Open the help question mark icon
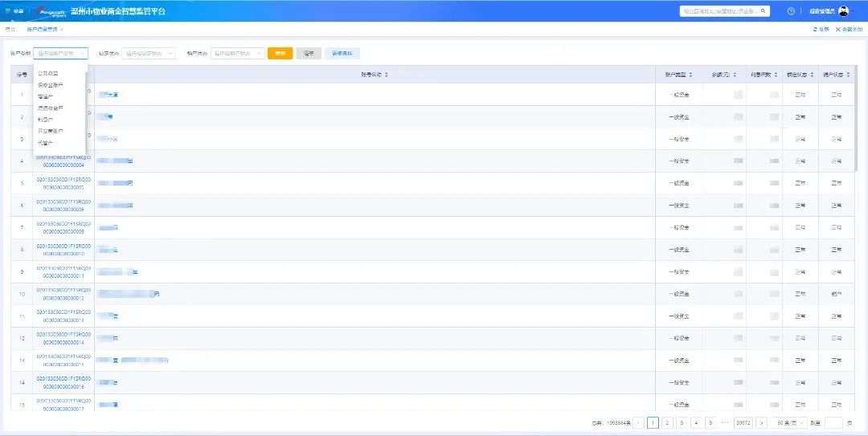 791,11
